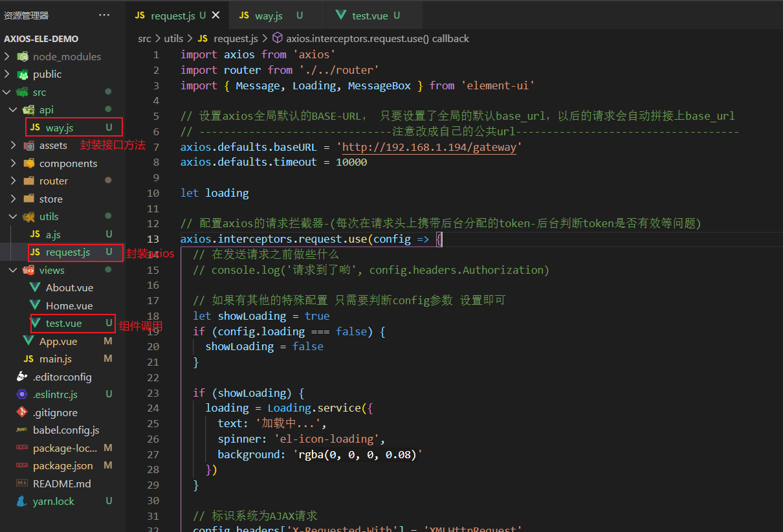Click the .editorconfig file icon
The width and height of the screenshot is (783, 532).
pyautogui.click(x=23, y=377)
